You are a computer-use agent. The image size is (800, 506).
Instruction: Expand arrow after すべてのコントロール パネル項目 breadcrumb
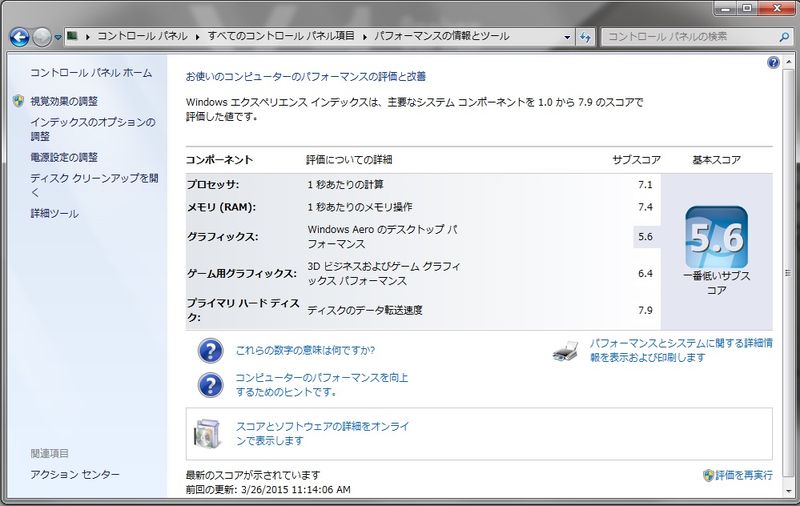coord(364,37)
